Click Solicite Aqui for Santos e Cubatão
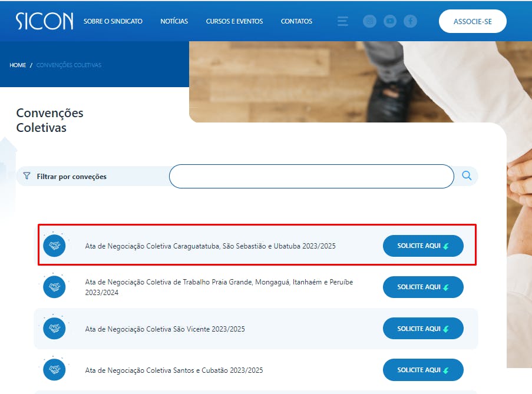Image resolution: width=532 pixels, height=394 pixels. coord(423,370)
